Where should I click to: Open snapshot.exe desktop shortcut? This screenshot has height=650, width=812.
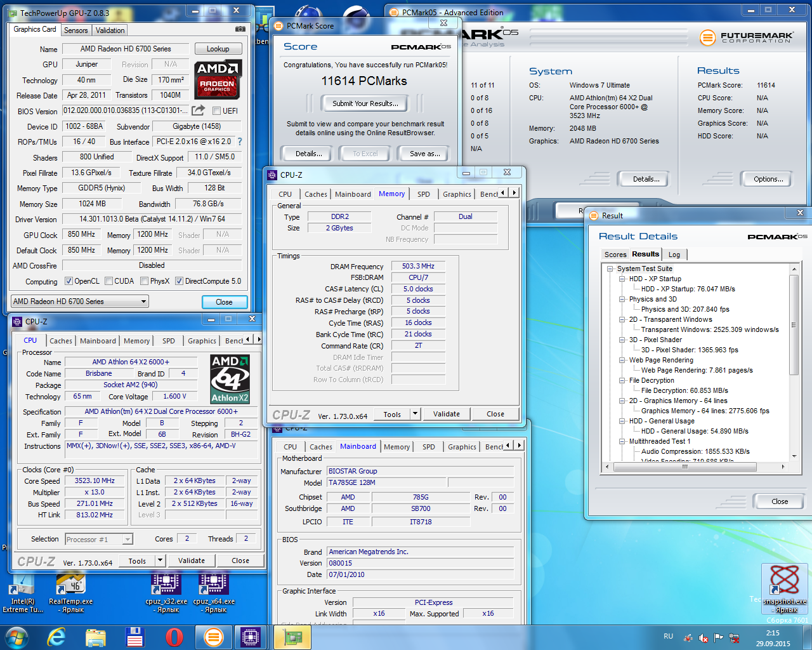point(785,590)
